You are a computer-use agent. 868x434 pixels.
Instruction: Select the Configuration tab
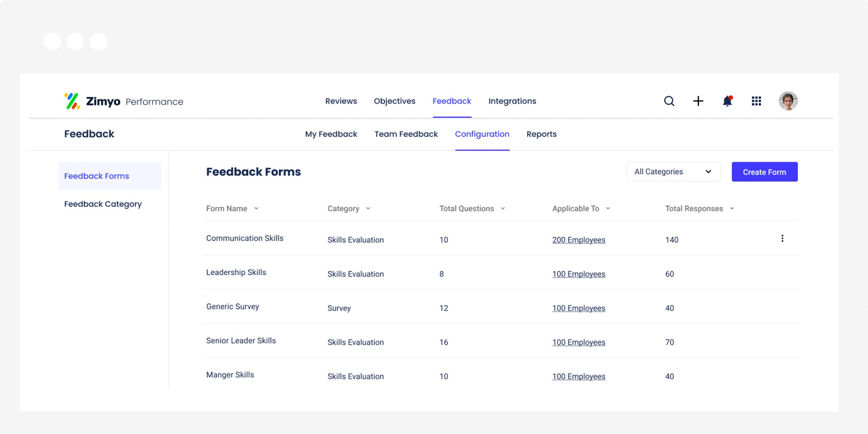point(482,134)
